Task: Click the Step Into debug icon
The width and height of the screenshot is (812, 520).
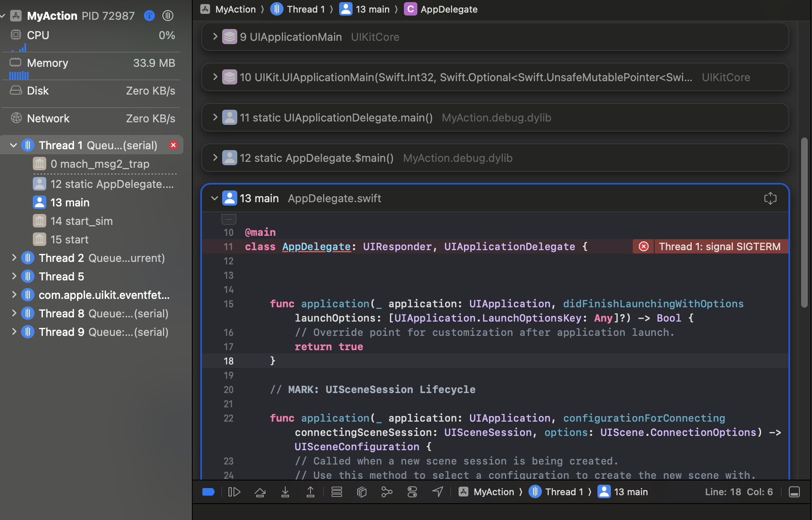Action: click(285, 492)
